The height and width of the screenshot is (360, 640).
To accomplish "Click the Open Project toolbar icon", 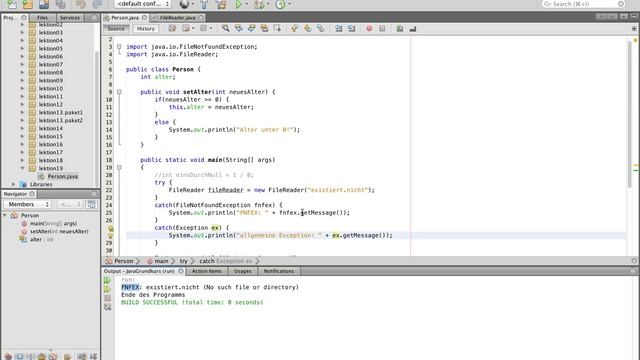I will point(44,4).
